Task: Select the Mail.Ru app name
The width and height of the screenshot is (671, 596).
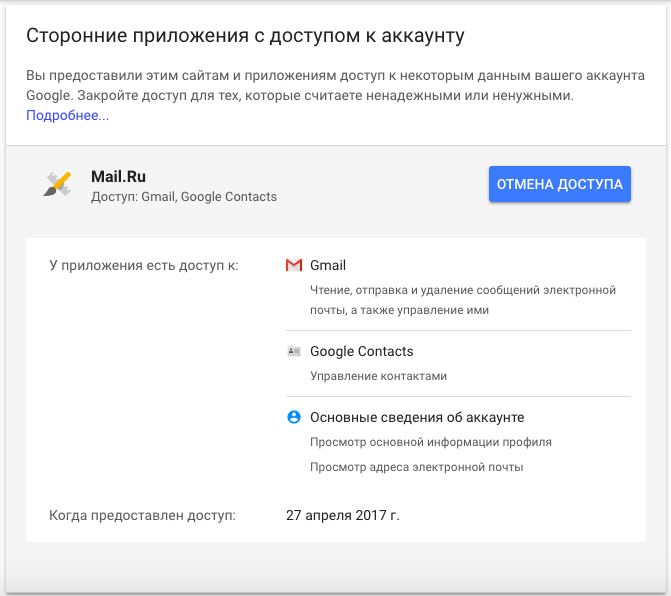Action: 119,177
